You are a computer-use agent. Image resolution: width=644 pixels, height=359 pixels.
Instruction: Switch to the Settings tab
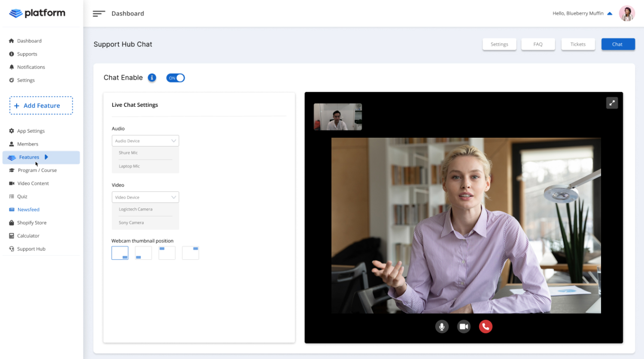pos(499,44)
